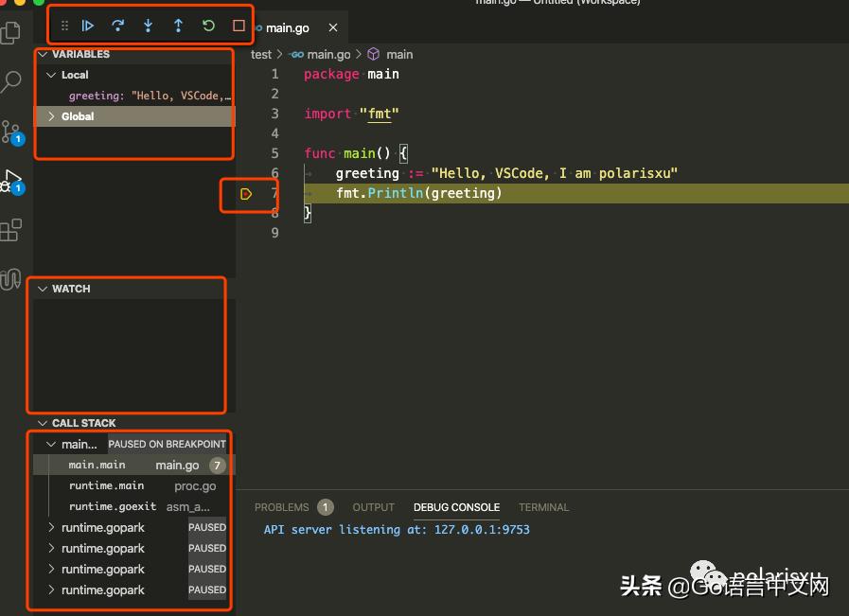The height and width of the screenshot is (616, 849).
Task: Switch to the PROBLEMS panel tab
Action: coord(282,507)
